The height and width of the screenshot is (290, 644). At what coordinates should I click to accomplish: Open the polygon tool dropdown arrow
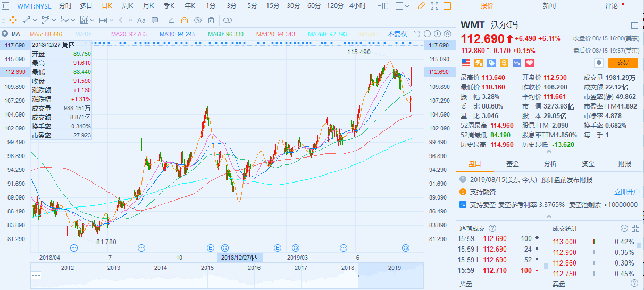pyautogui.click(x=54, y=20)
